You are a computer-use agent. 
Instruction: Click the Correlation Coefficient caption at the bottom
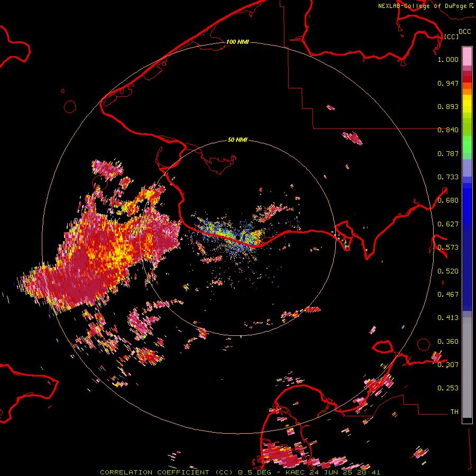coord(240,472)
